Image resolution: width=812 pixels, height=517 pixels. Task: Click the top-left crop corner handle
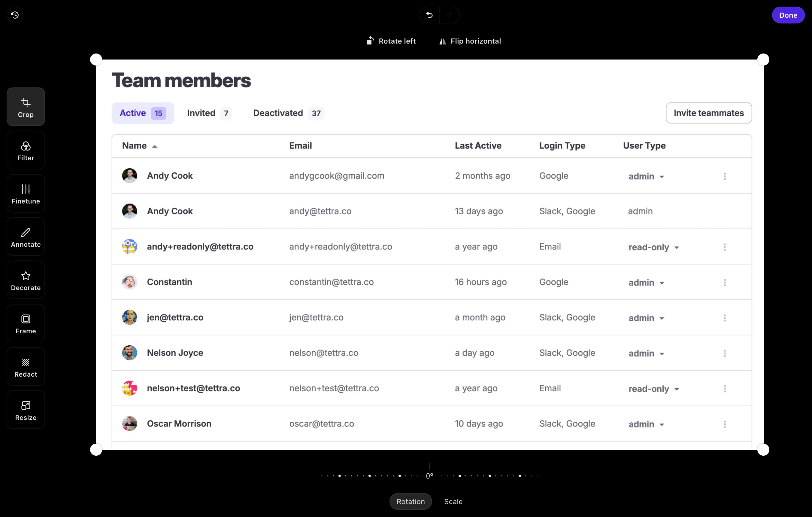96,60
